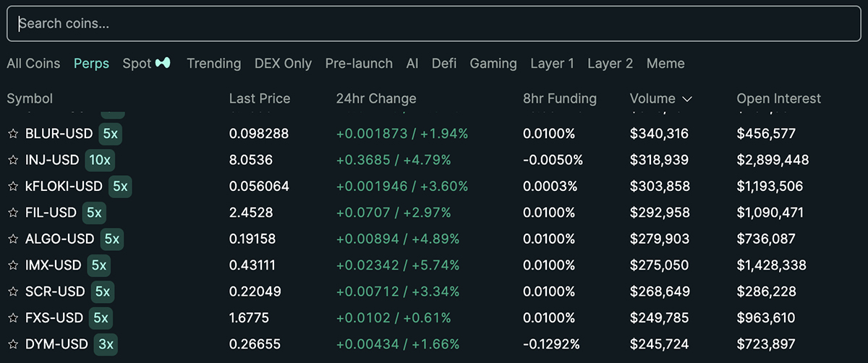Click INJ-USD last price 8.0536
This screenshot has width=868, height=363.
click(x=250, y=160)
